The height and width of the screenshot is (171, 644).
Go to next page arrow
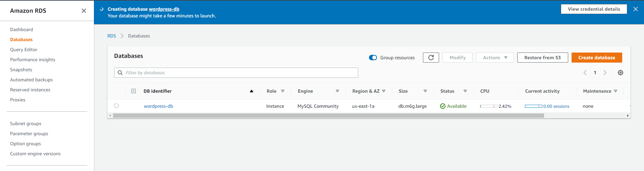pos(605,73)
